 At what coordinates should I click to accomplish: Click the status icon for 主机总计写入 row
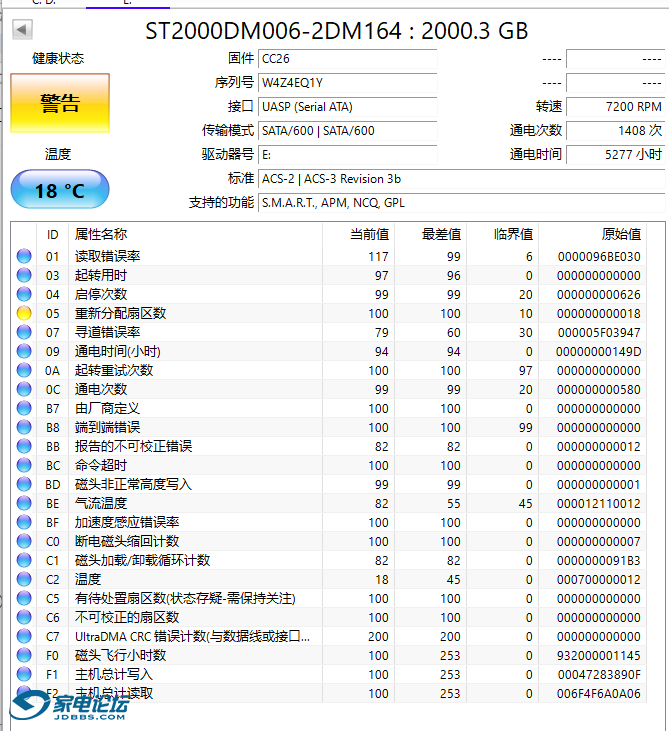pyautogui.click(x=24, y=674)
